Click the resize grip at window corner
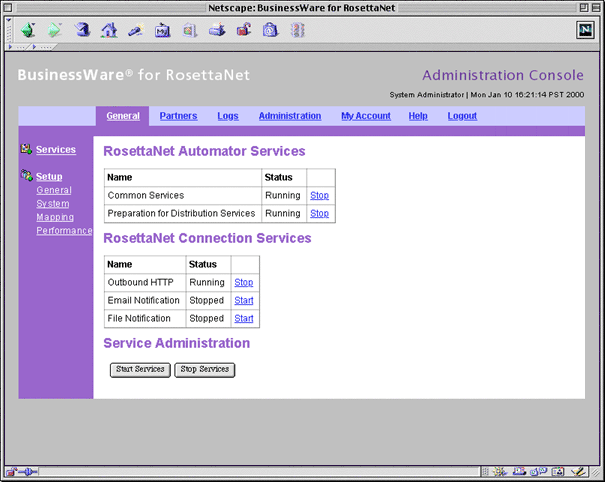The image size is (605, 482). (x=596, y=472)
